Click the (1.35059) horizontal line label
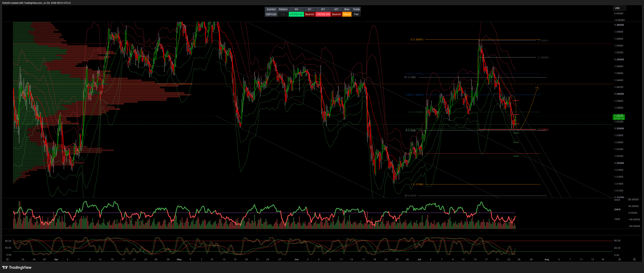 point(543,57)
